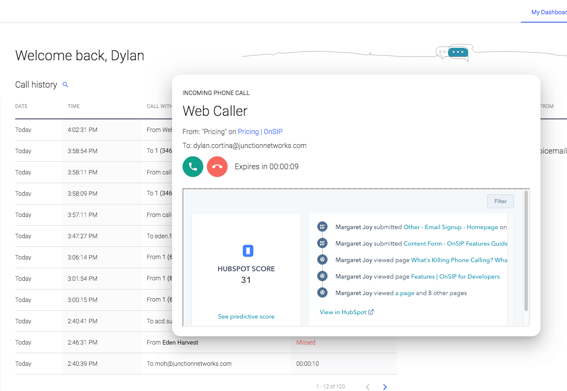Image resolution: width=567 pixels, height=391 pixels.
Task: Click the TIME column header
Action: (x=74, y=106)
